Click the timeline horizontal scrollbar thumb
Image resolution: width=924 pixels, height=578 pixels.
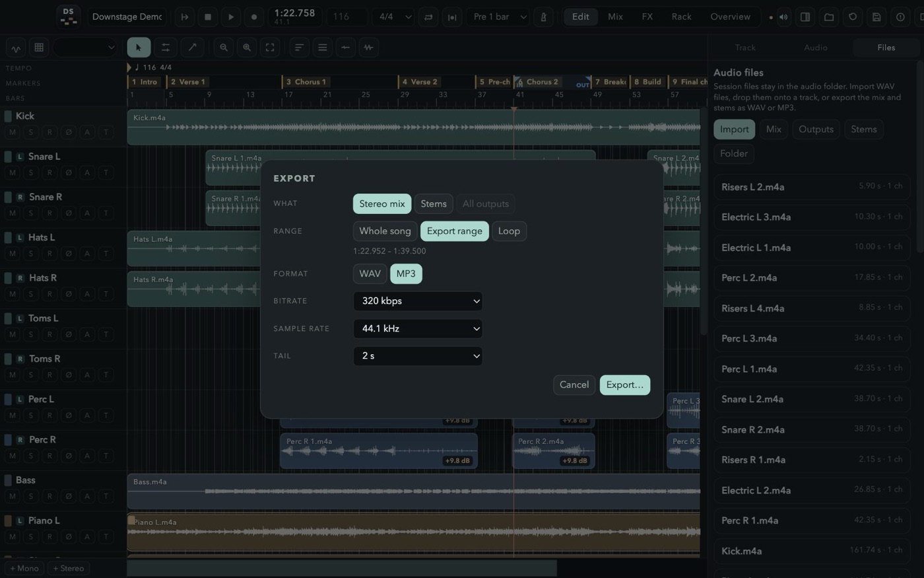[x=342, y=567]
